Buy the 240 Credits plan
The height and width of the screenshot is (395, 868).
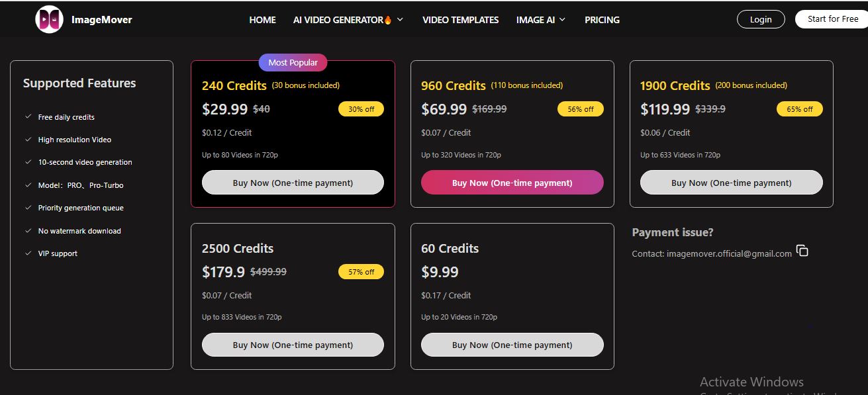(x=293, y=183)
